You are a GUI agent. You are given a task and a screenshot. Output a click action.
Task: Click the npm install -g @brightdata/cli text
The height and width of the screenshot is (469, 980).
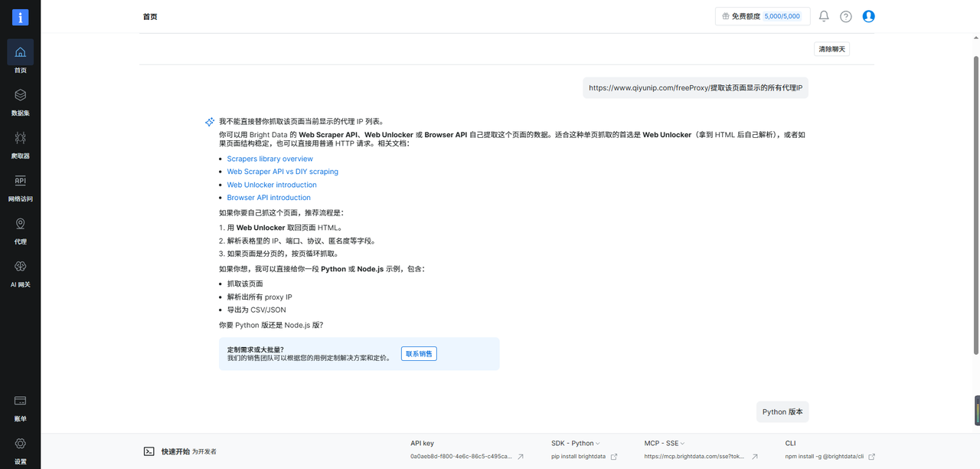pyautogui.click(x=825, y=457)
